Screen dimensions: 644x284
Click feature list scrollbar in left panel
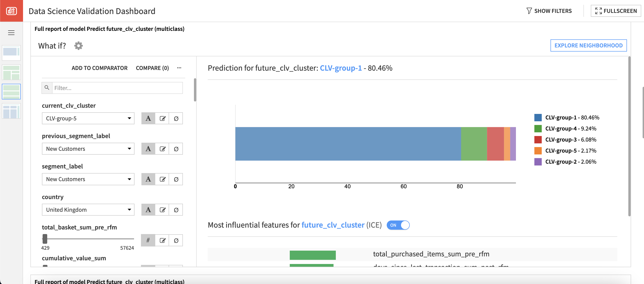click(195, 90)
